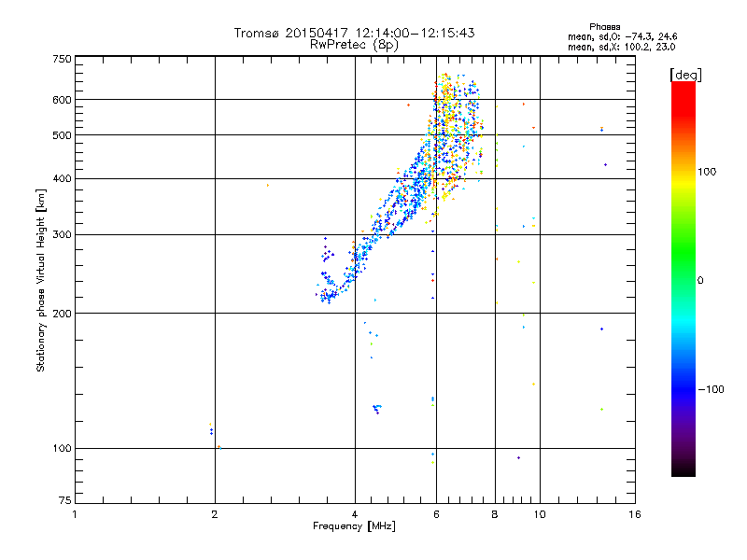Click the 'mean, sd,X: 100.2, 23.0' statistic
747x560 pixels.
(621, 47)
